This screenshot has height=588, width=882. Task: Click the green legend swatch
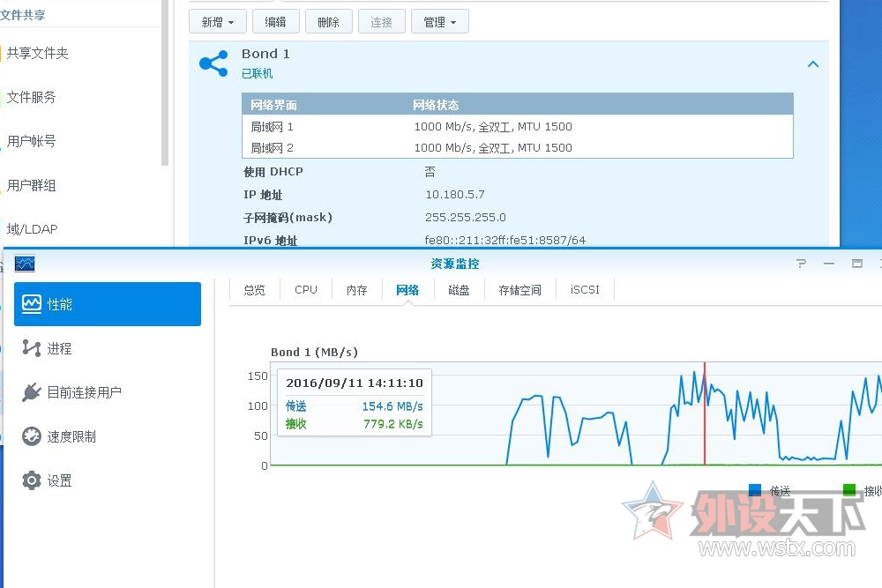[x=848, y=490]
